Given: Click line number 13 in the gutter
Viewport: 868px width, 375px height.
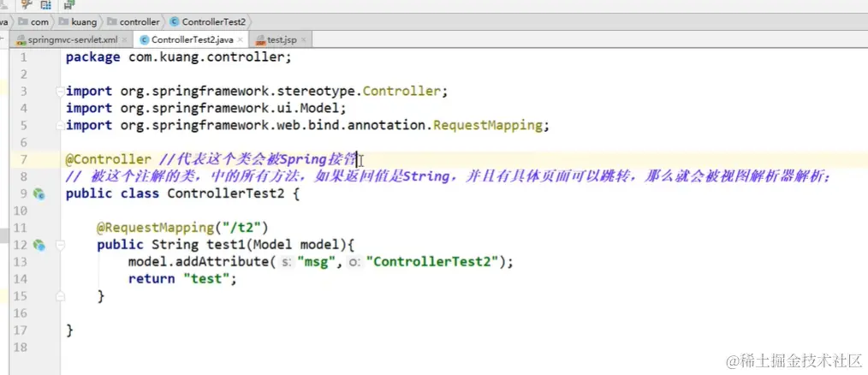Looking at the screenshot, I should [x=20, y=261].
